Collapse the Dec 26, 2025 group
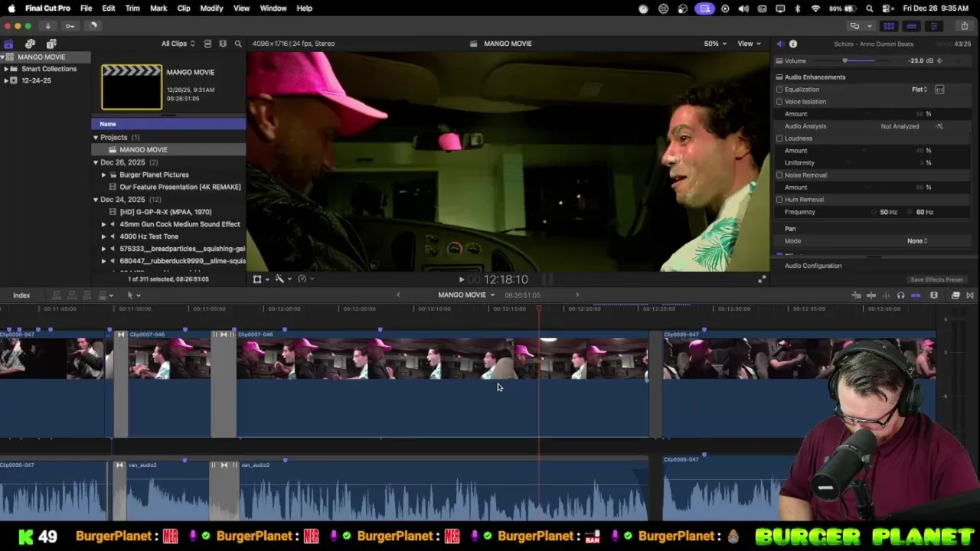The height and width of the screenshot is (551, 980). [x=96, y=162]
